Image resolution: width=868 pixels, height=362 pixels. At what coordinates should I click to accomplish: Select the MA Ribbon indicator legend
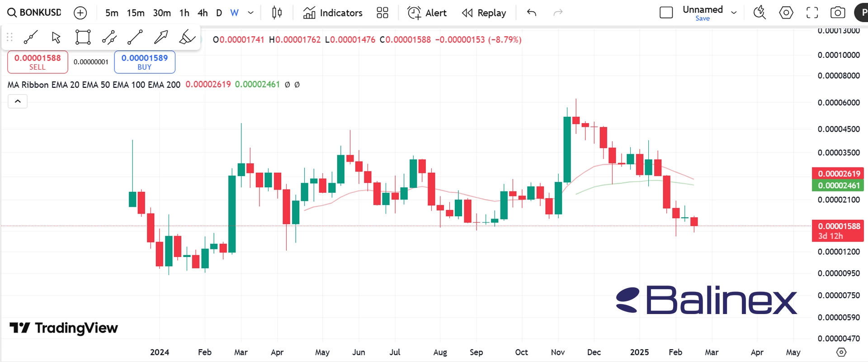click(x=94, y=85)
